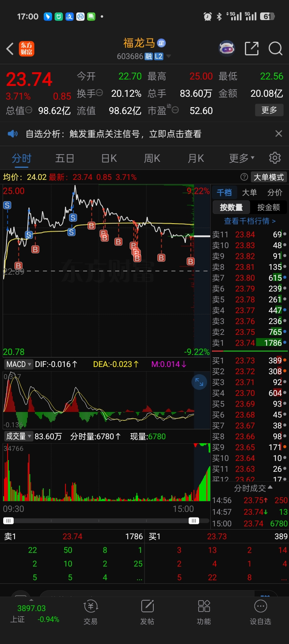Viewport: 289px width, 644px height.
Task: Tap the L2 level badge
Action: [x=159, y=57]
